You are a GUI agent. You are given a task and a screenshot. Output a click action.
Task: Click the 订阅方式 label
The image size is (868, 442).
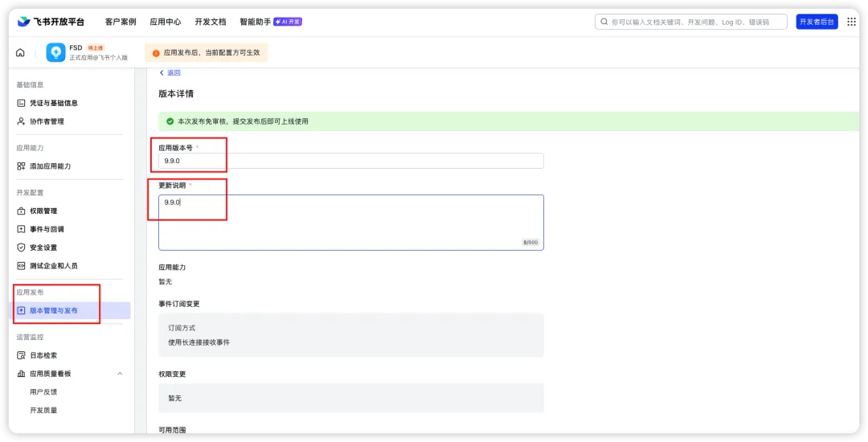[x=182, y=328]
